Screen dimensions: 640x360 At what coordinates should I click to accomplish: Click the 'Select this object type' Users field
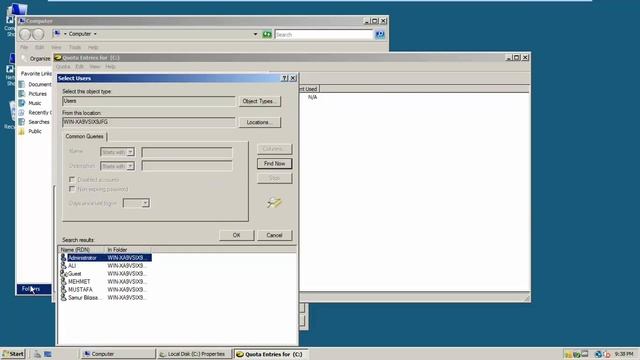click(149, 101)
